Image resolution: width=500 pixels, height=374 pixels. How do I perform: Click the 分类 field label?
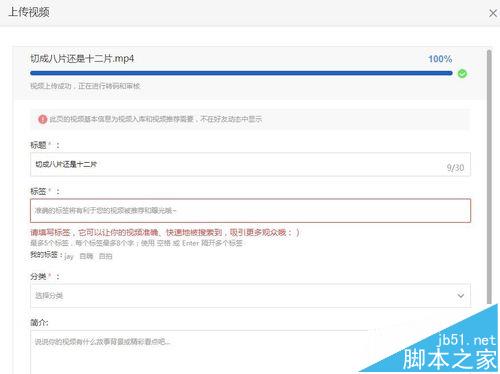[x=45, y=276]
